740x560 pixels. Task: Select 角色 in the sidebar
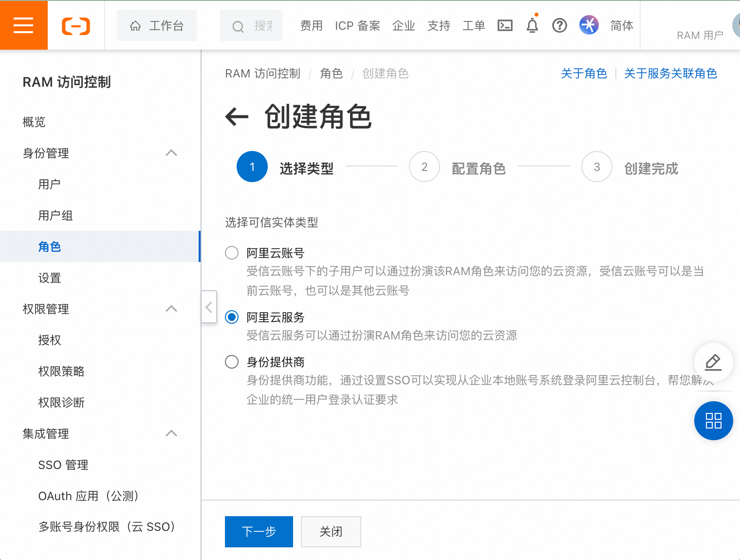pos(100,246)
